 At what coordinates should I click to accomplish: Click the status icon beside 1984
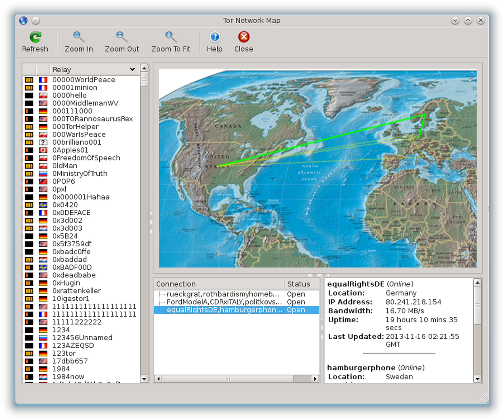point(29,369)
